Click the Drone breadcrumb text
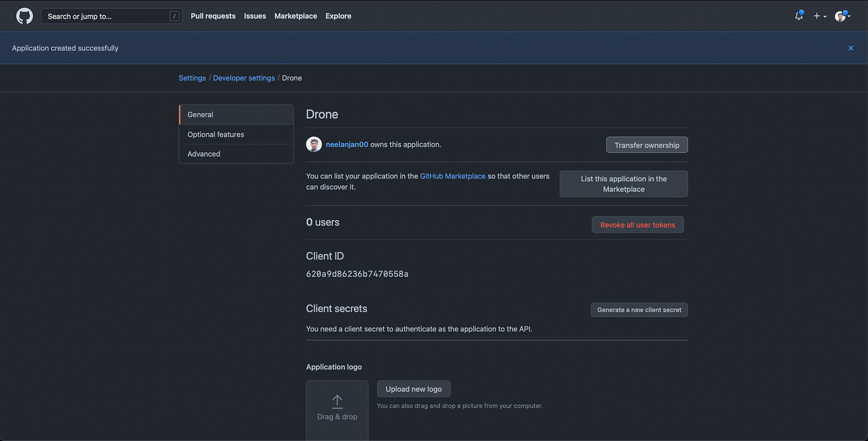The height and width of the screenshot is (441, 868). (292, 78)
